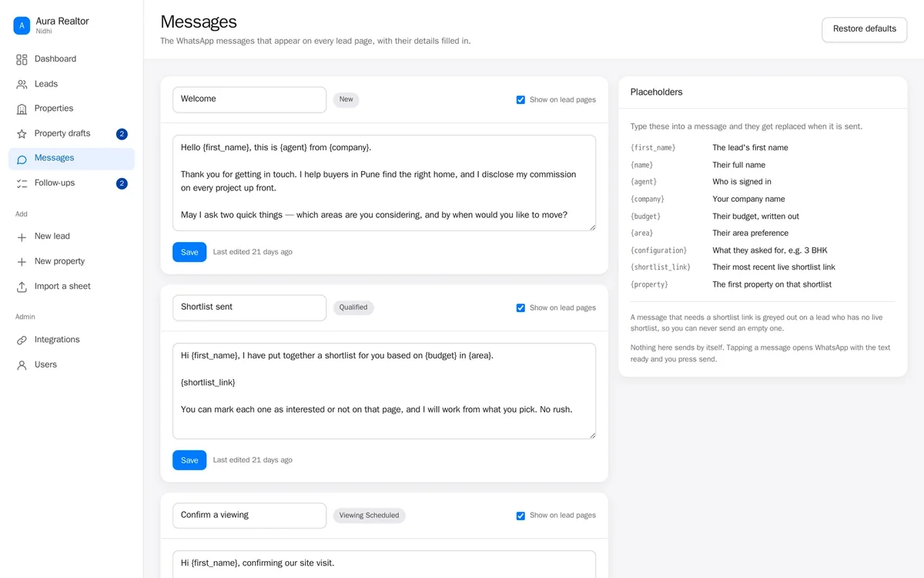Image resolution: width=924 pixels, height=578 pixels.
Task: Click the {shortlist_link} placeholder code
Action: coord(661,267)
